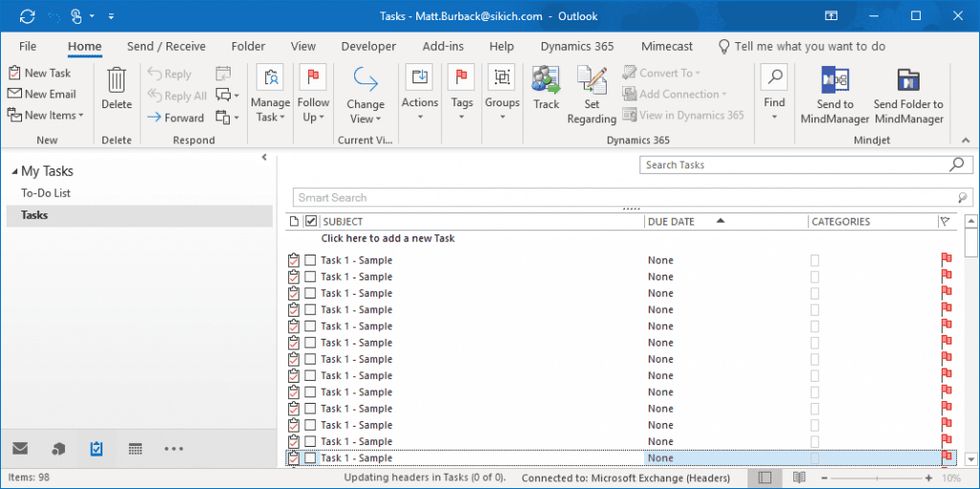Check the first Task 1 - Sample checkbox
The image size is (980, 489).
tap(310, 260)
